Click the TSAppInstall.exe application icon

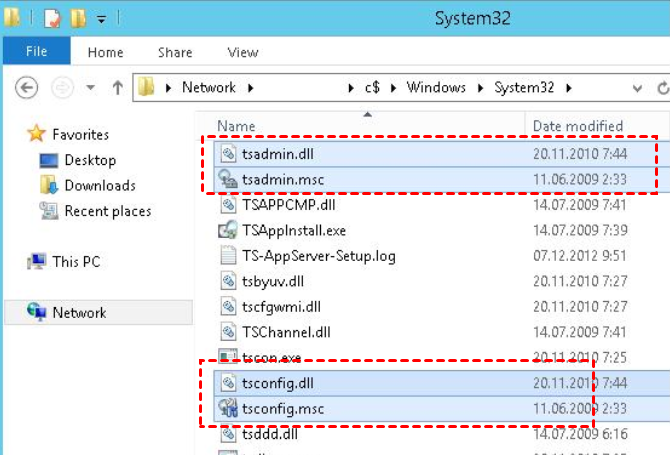227,230
